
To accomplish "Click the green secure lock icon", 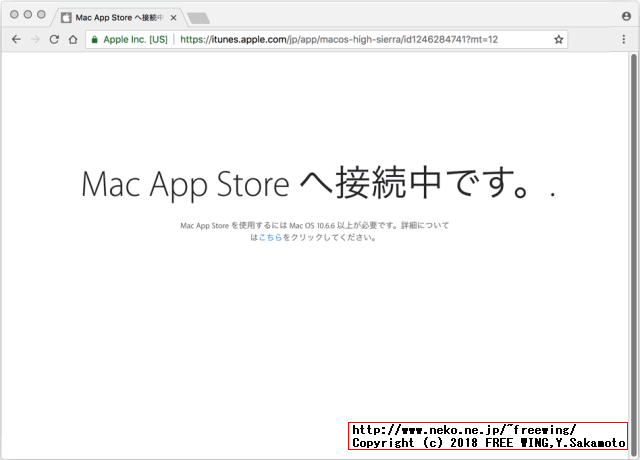I will [95, 40].
